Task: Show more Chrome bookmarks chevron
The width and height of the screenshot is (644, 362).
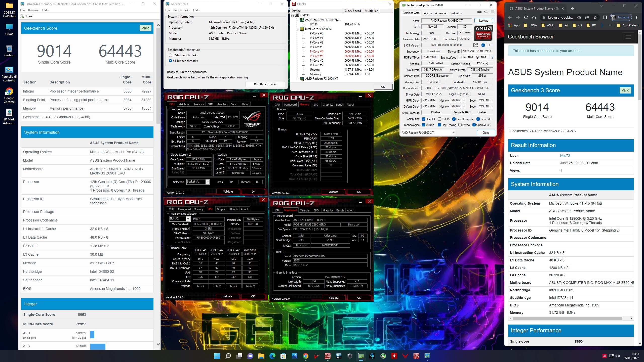Action: 610,25
